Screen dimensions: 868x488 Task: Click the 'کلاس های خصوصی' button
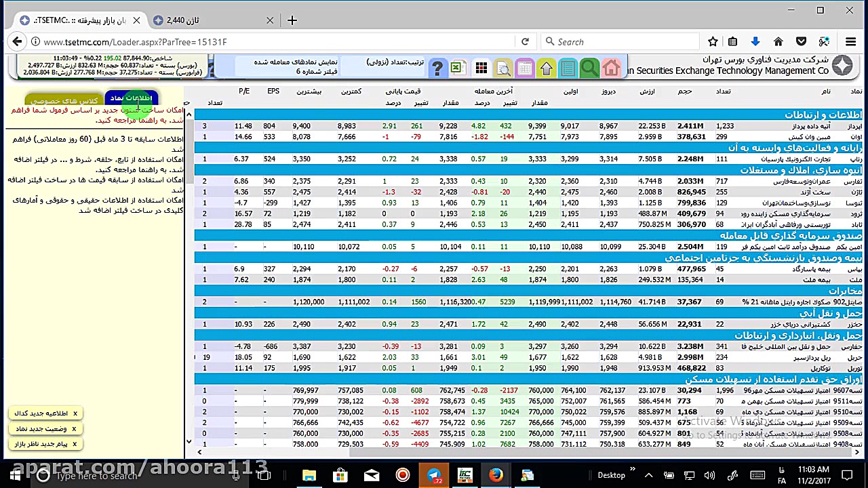click(x=64, y=101)
